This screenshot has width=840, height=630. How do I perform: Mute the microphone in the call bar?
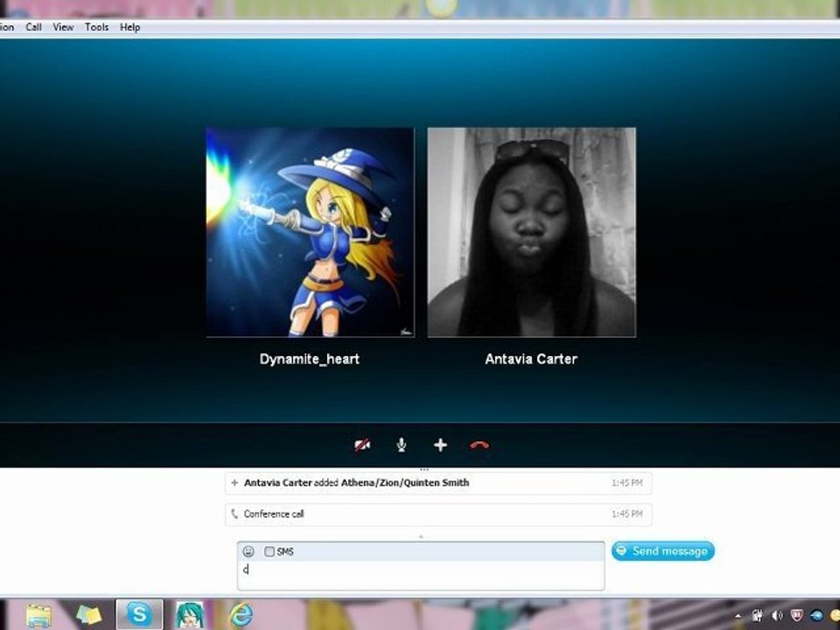tap(402, 444)
